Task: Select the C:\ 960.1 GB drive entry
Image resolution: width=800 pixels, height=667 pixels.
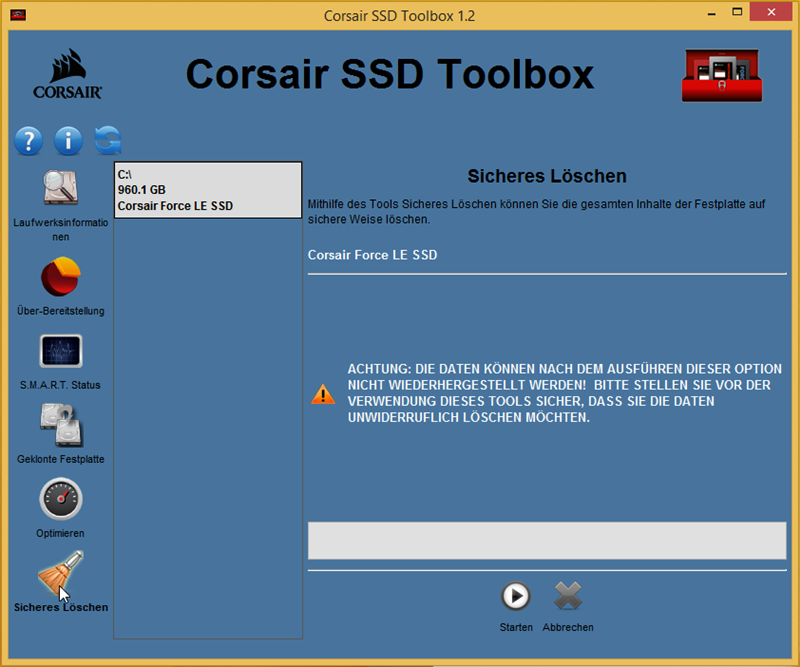Action: pos(208,190)
